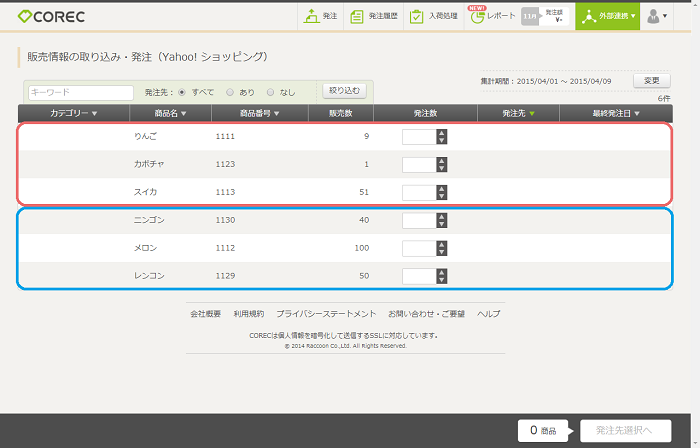
Task: Click order quantity field for レンコン
Action: pos(419,276)
